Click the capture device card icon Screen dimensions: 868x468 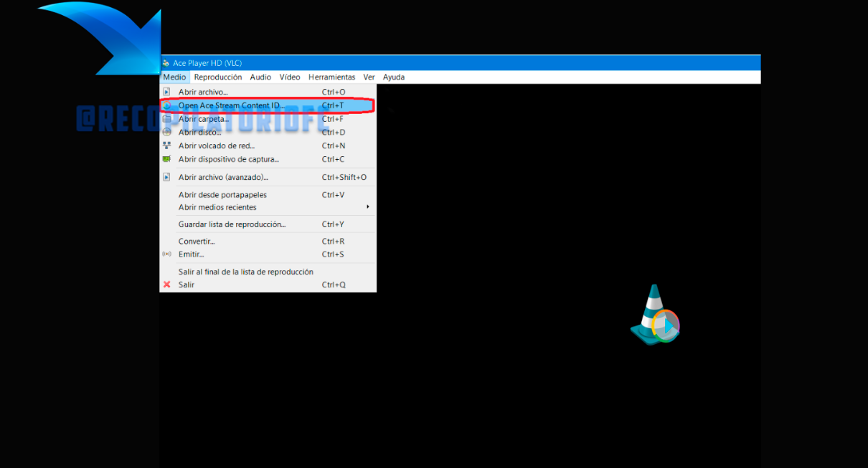(167, 159)
